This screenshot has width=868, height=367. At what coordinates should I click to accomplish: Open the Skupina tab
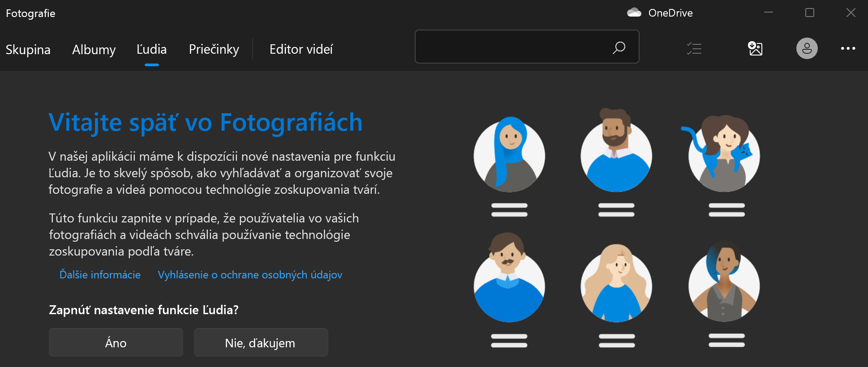click(x=28, y=49)
